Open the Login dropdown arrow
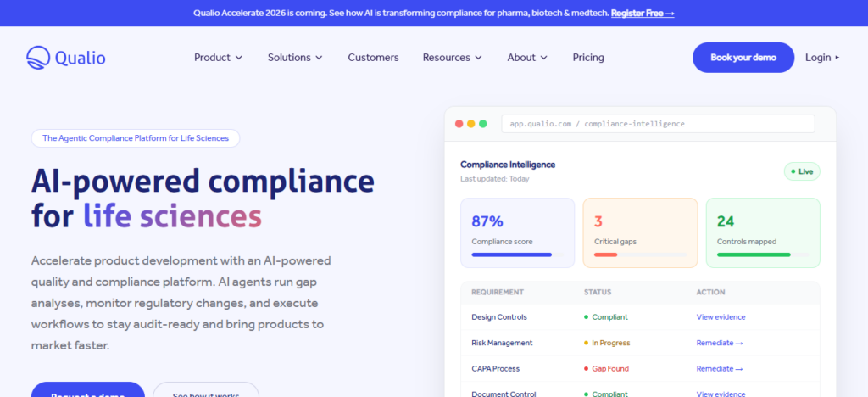Viewport: 868px width, 397px height. (x=837, y=58)
